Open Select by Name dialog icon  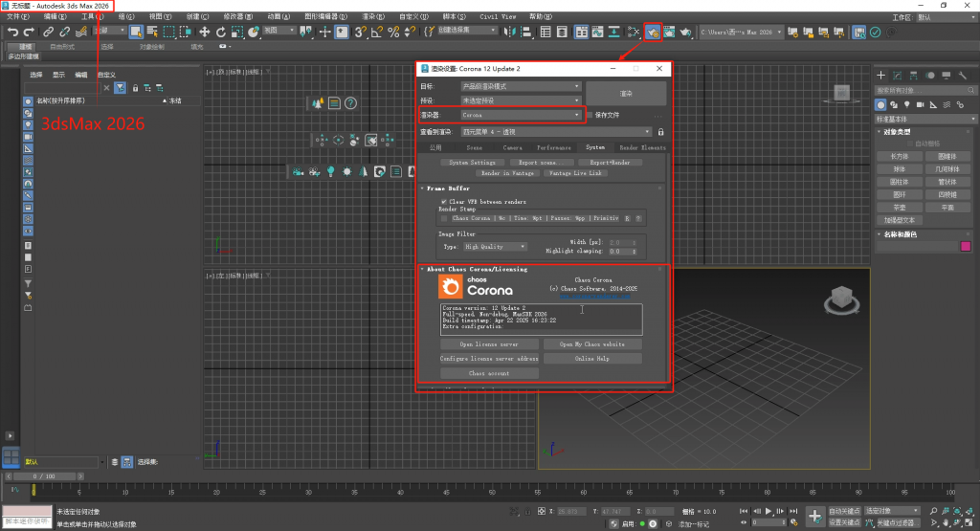(x=152, y=32)
